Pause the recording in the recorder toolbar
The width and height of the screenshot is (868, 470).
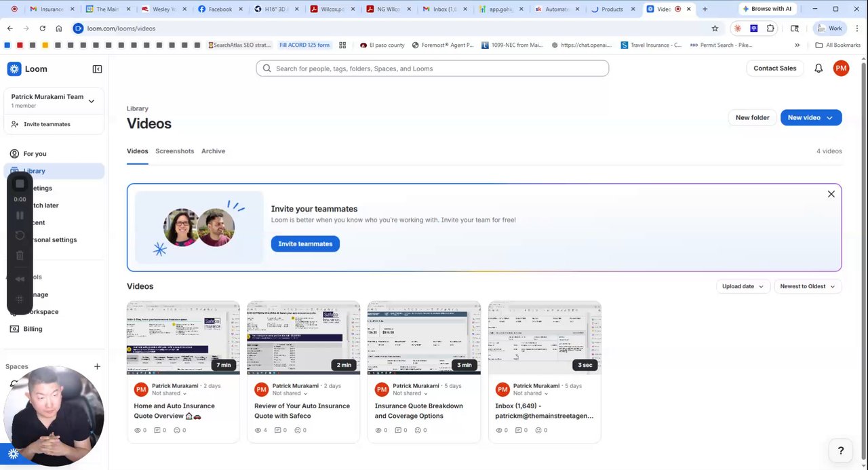[x=20, y=215]
